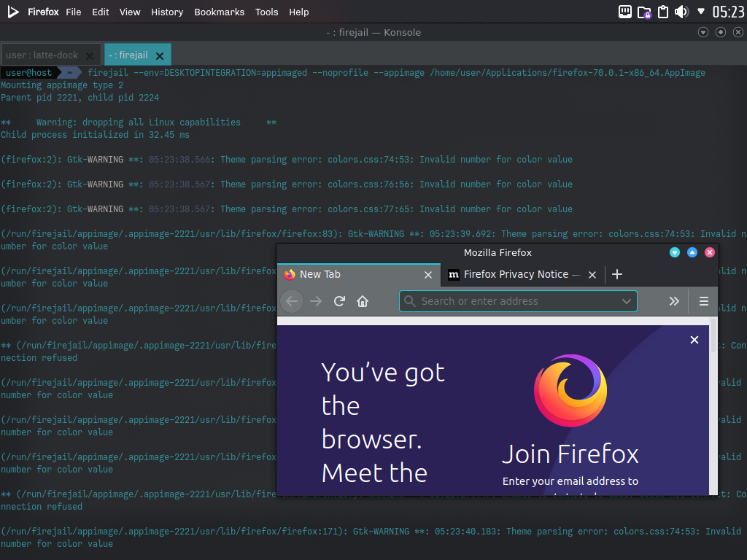
Task: Open the Help menu
Action: 298,12
